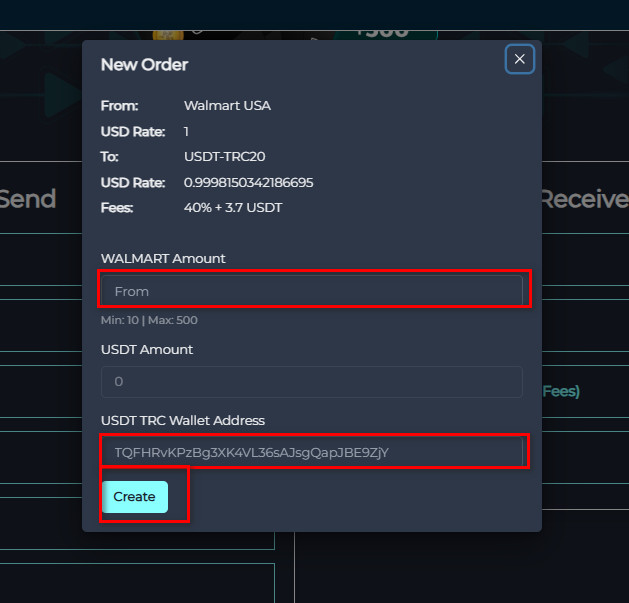
Task: Click the Create button
Action: tap(135, 497)
